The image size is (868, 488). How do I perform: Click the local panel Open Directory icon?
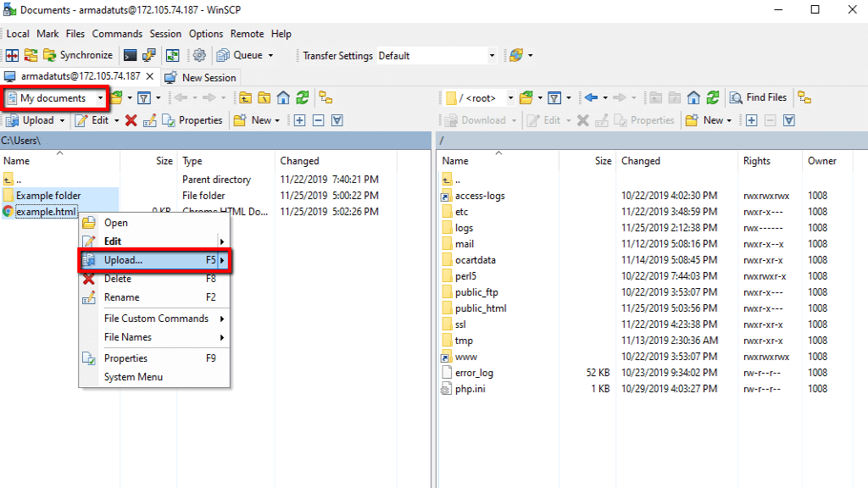[116, 98]
